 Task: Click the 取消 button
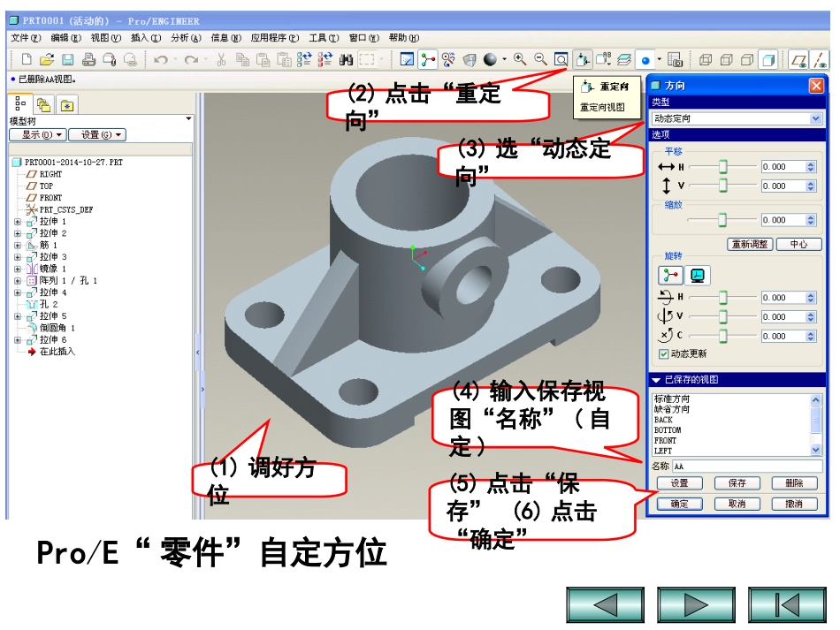tap(737, 504)
